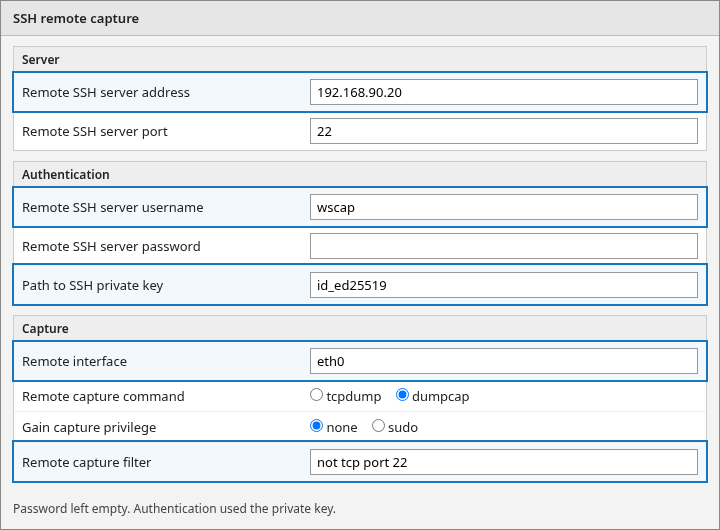Viewport: 720px width, 530px height.
Task: Click the "Gain capture privilege" label
Action: (89, 428)
